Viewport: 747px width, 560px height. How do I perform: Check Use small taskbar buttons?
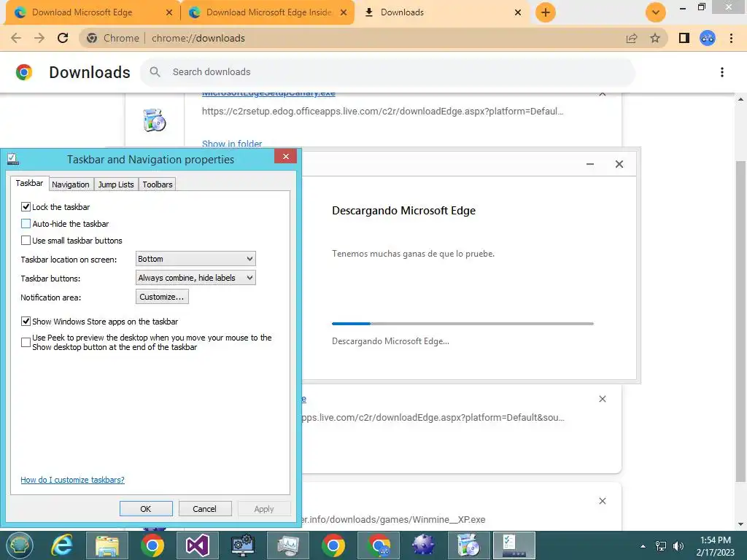pyautogui.click(x=26, y=241)
